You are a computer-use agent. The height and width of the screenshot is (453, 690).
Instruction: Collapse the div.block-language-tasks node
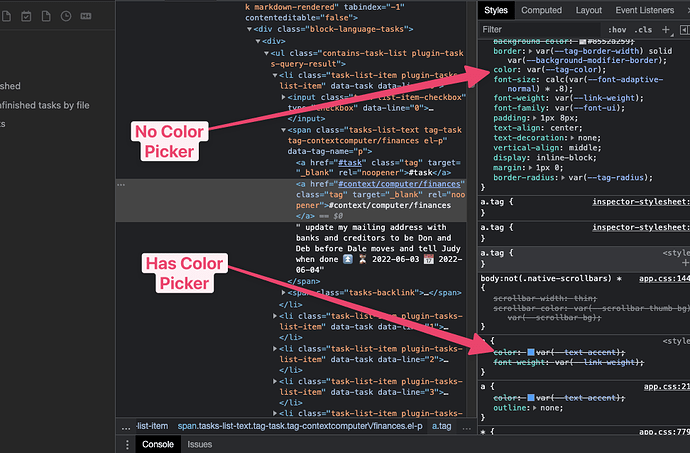pos(249,29)
